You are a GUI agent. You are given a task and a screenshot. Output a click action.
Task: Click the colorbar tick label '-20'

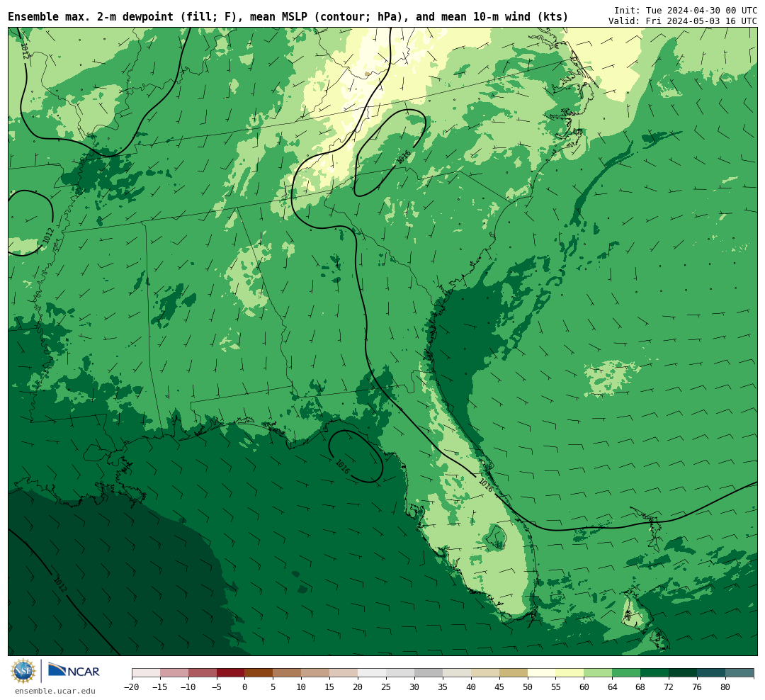[x=131, y=687]
